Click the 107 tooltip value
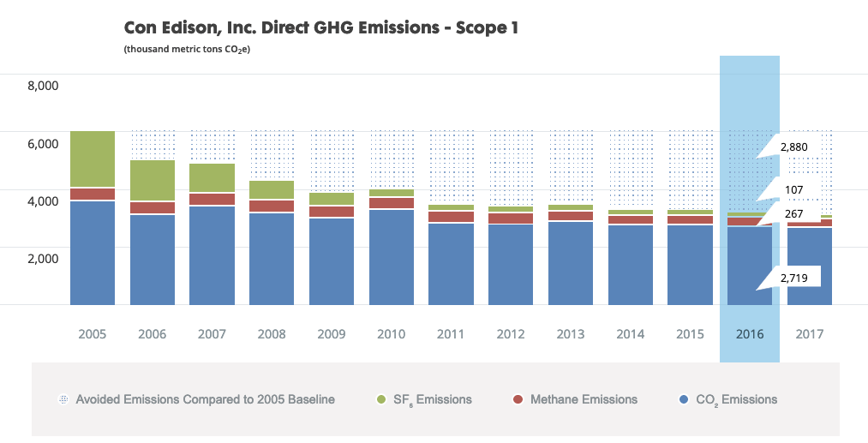The height and width of the screenshot is (443, 868). coord(793,190)
